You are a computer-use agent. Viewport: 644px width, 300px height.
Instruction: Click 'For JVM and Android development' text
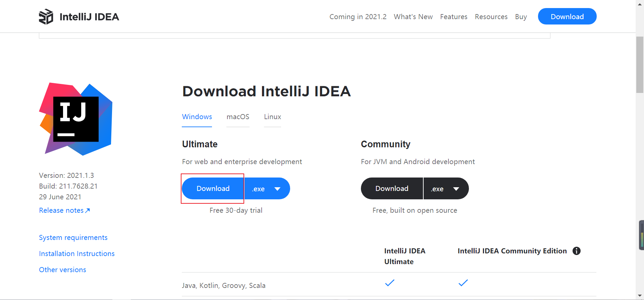pyautogui.click(x=418, y=162)
